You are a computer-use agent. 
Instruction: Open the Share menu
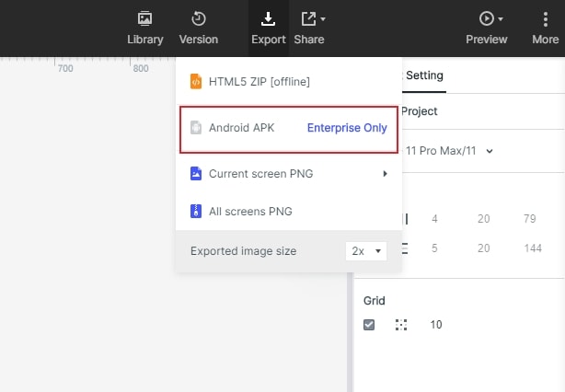[309, 29]
